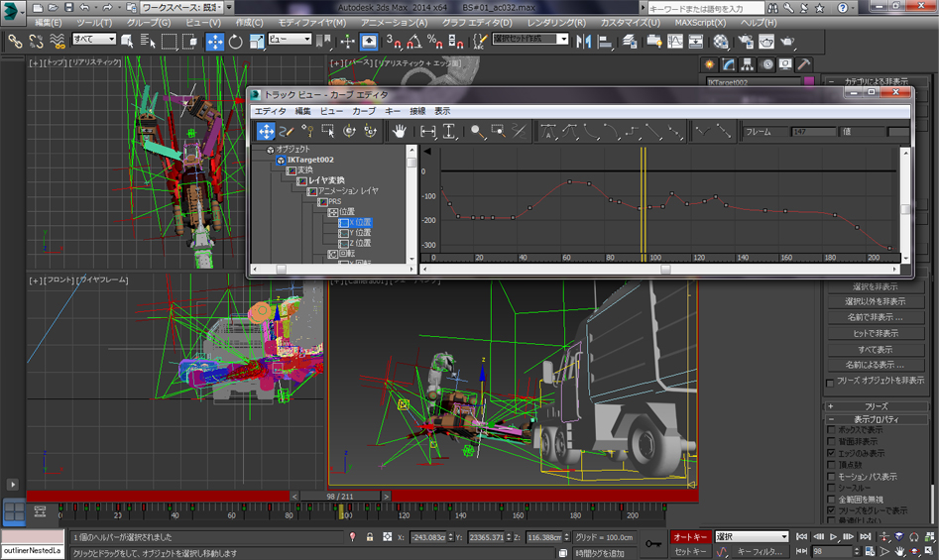Click the Move Keys tool in Curve Editor

266,131
